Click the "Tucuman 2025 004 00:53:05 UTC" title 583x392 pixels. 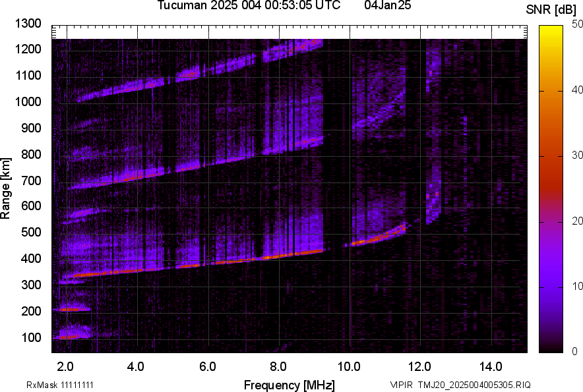[249, 6]
